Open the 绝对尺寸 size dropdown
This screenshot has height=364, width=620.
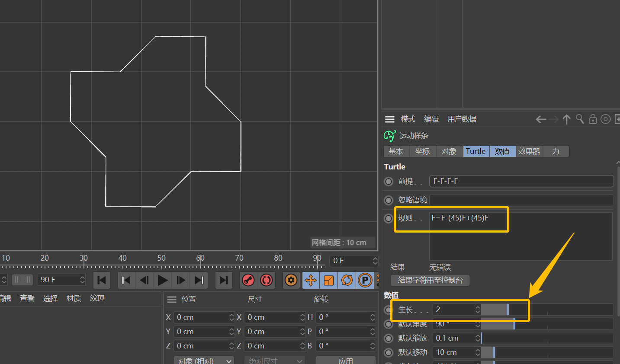(x=275, y=360)
